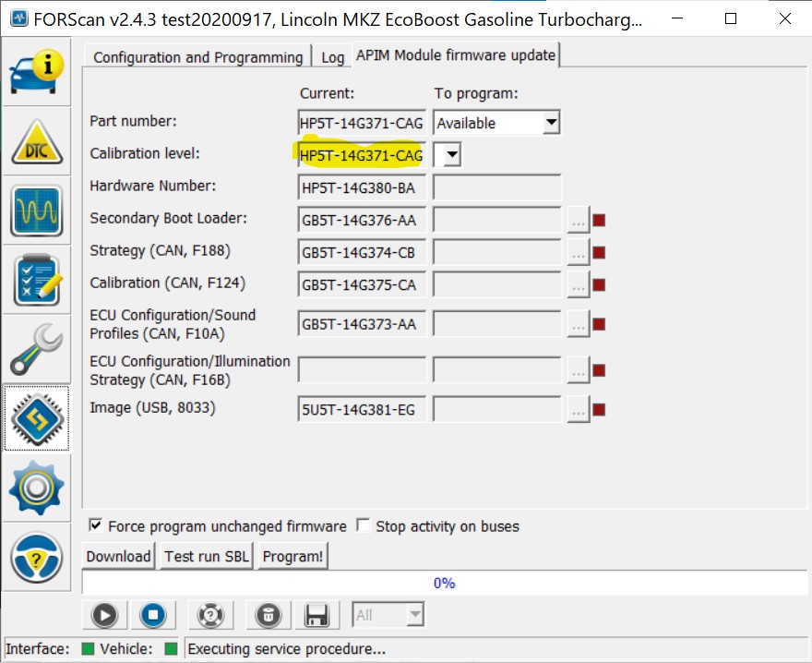
Task: Open the steering wheel help icon
Action: [37, 558]
